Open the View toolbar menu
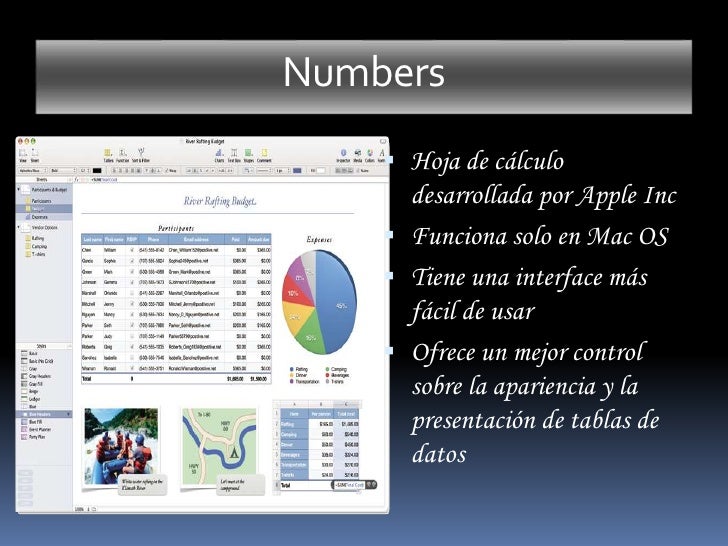 [23, 155]
